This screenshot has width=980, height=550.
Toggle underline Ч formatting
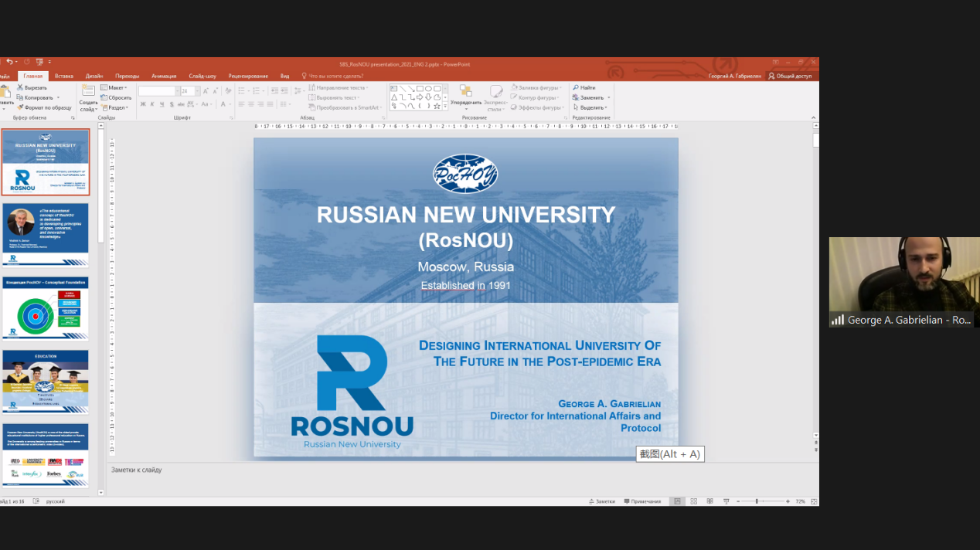pyautogui.click(x=162, y=104)
